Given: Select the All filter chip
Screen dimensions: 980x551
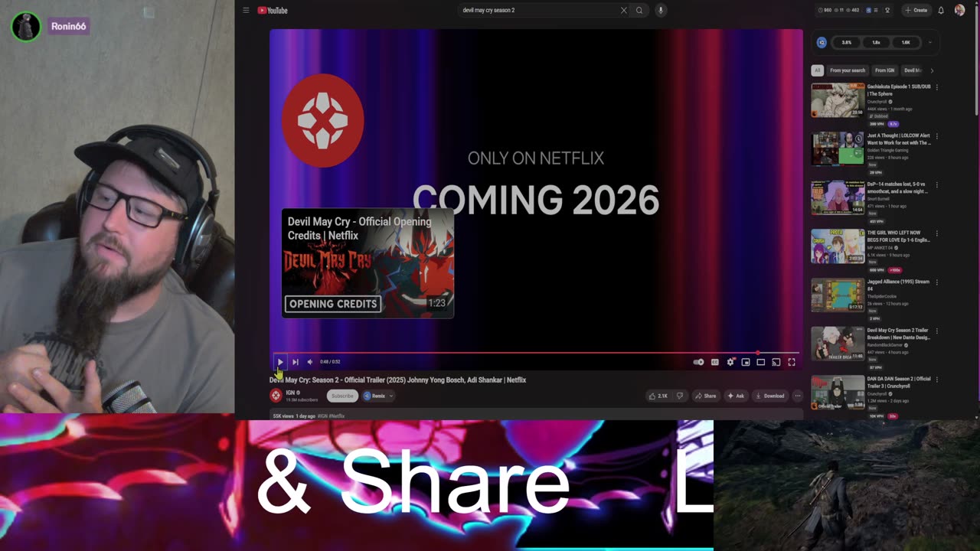Looking at the screenshot, I should coord(817,70).
